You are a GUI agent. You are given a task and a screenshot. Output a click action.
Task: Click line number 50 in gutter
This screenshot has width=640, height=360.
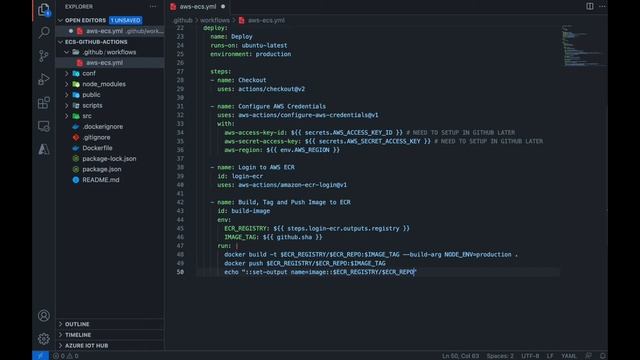(x=180, y=272)
